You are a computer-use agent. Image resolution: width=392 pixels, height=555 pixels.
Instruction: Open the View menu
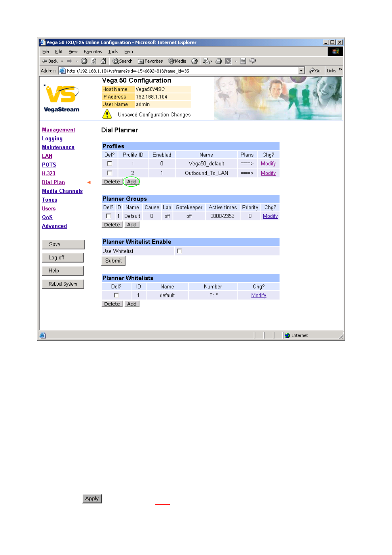[x=73, y=52]
